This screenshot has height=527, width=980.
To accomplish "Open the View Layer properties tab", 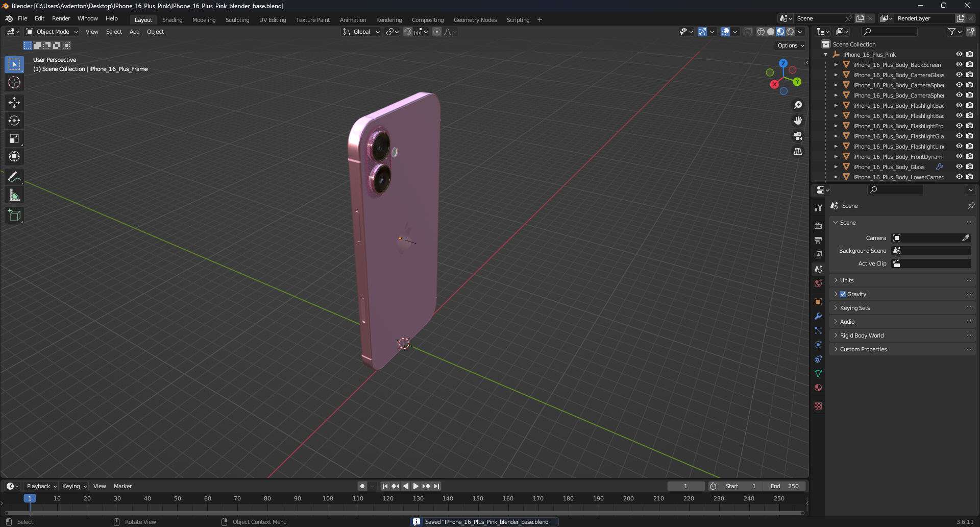I will point(818,254).
